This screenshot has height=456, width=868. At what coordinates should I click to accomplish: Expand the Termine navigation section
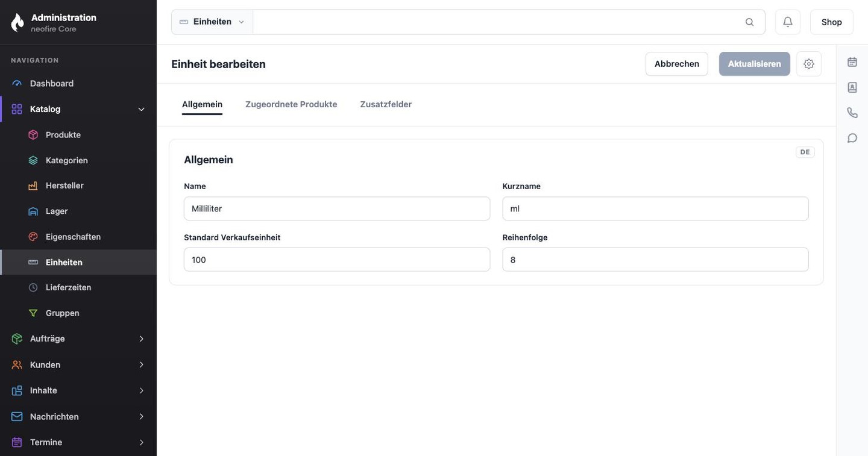(142, 442)
